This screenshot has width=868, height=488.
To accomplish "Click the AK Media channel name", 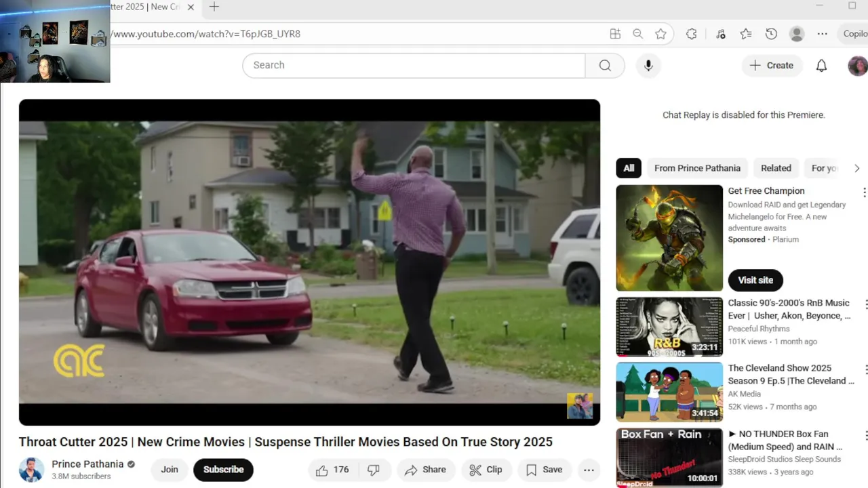I will (745, 394).
